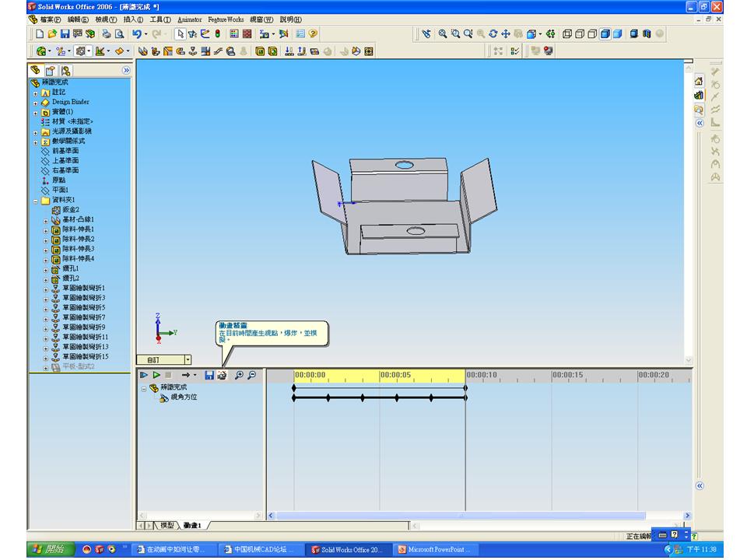This screenshot has height=560, width=747.
Task: Zoom out on the animation timeline
Action: click(x=252, y=375)
